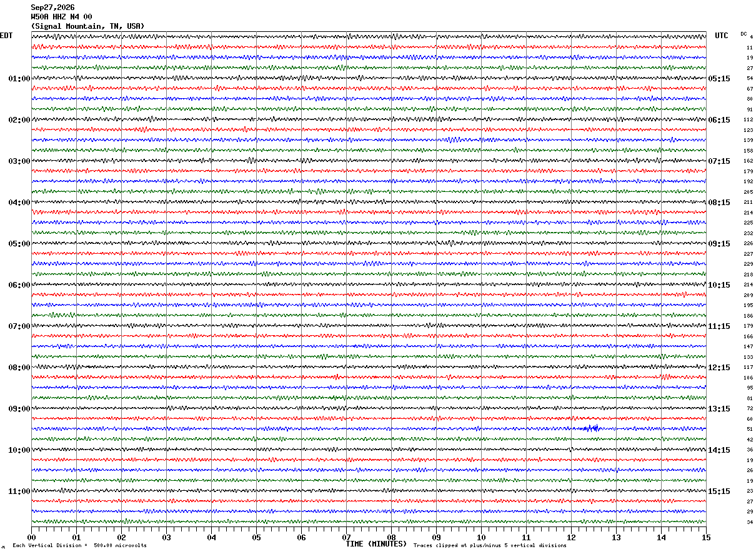756x554 pixels.
Task: Select the 01:00 EDT time label
Action: tap(19, 79)
